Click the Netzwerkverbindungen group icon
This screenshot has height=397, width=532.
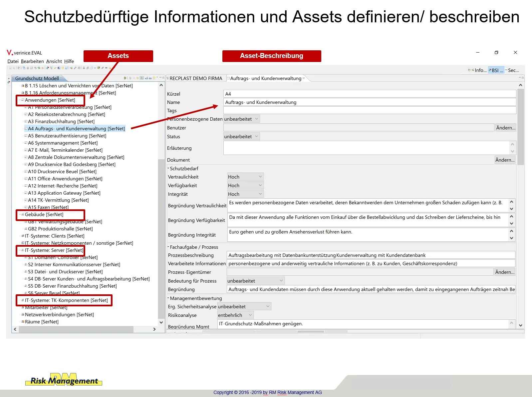click(23, 315)
